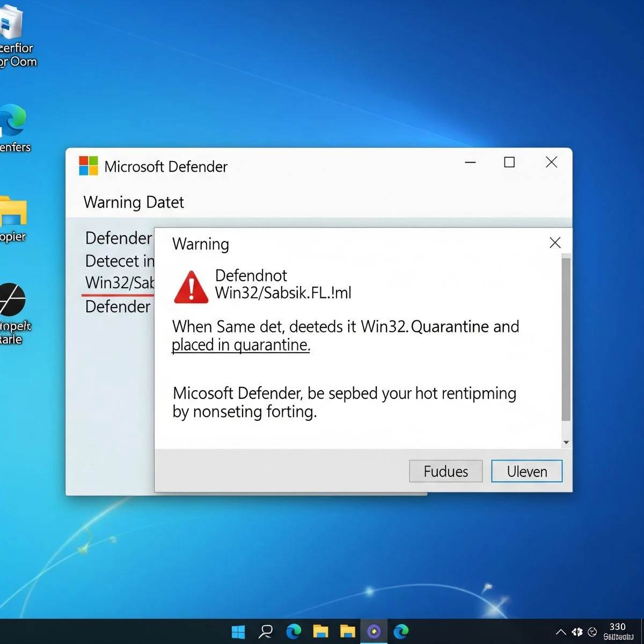Viewport: 644px width, 644px height.
Task: Click the red warning triangle icon
Action: pyautogui.click(x=191, y=287)
